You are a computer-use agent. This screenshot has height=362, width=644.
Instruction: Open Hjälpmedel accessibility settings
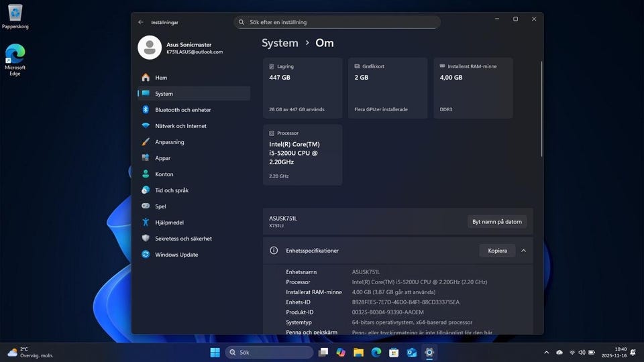(169, 223)
